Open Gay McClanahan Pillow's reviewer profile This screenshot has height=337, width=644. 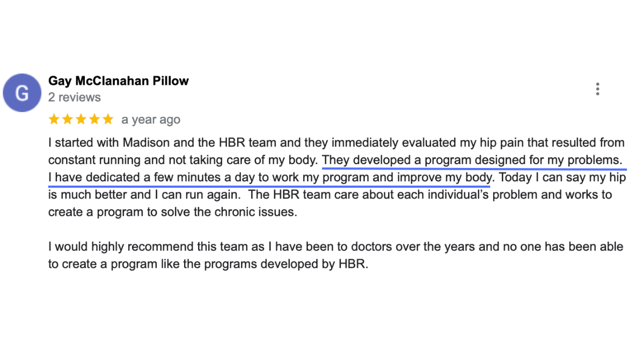119,81
